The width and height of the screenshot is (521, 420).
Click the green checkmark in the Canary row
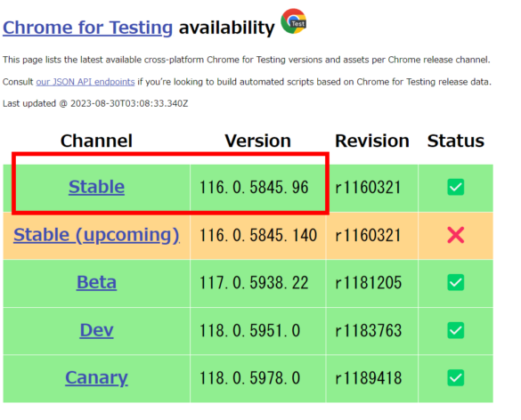pyautogui.click(x=456, y=378)
